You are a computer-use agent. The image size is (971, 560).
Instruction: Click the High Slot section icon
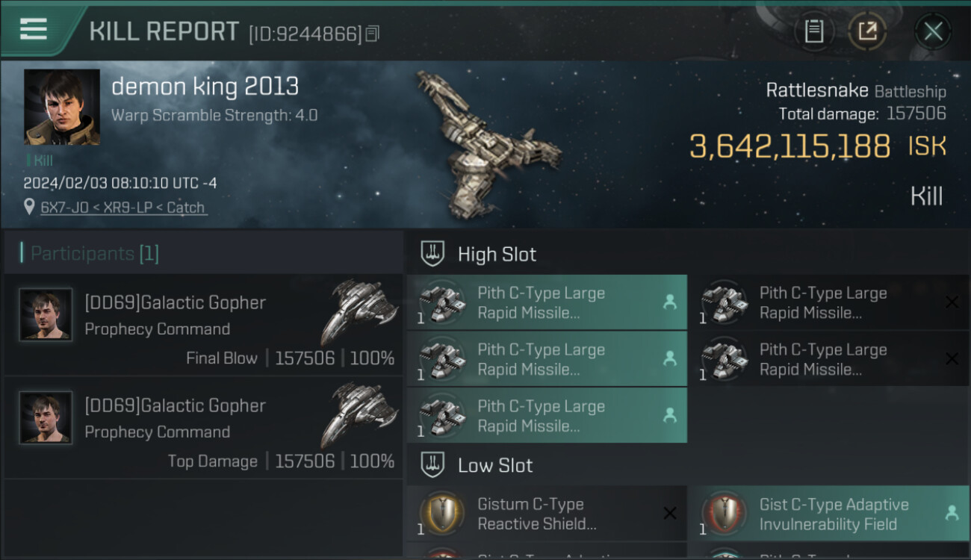pyautogui.click(x=432, y=254)
